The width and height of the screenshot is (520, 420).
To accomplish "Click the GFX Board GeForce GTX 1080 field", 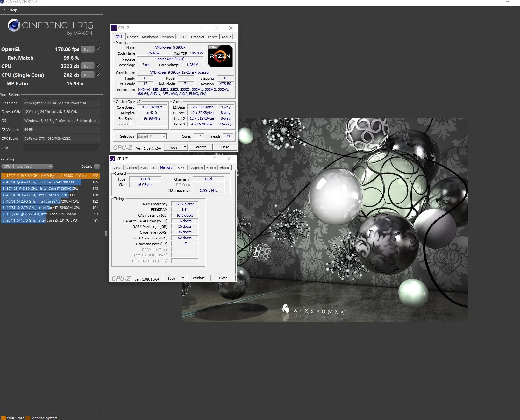I will click(x=61, y=139).
